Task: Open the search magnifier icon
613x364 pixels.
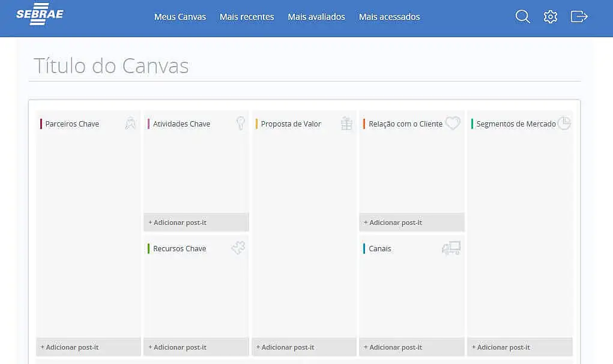Action: [x=522, y=16]
